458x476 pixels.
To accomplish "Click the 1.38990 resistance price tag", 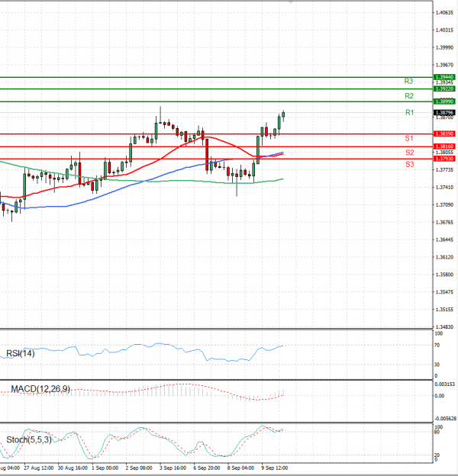I will 444,101.
